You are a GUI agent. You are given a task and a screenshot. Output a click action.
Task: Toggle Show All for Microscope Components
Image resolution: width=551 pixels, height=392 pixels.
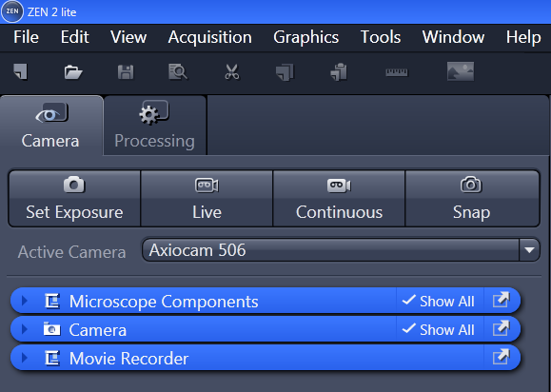click(x=440, y=301)
